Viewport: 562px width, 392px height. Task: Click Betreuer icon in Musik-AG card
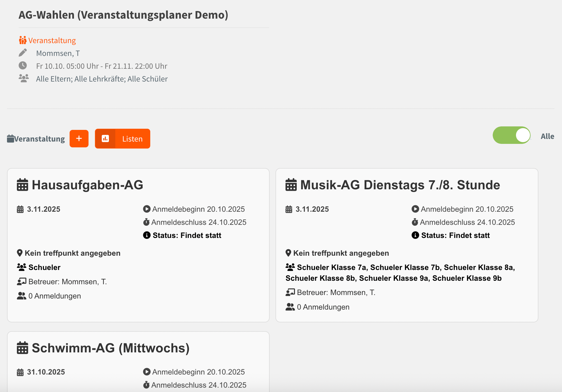(290, 292)
